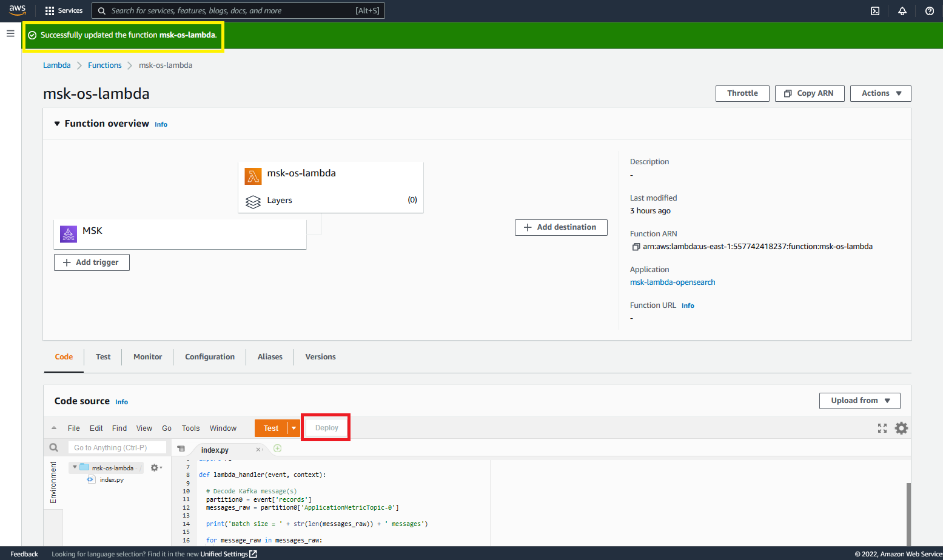Collapse the Function overview section
This screenshot has width=943, height=560.
coord(57,124)
